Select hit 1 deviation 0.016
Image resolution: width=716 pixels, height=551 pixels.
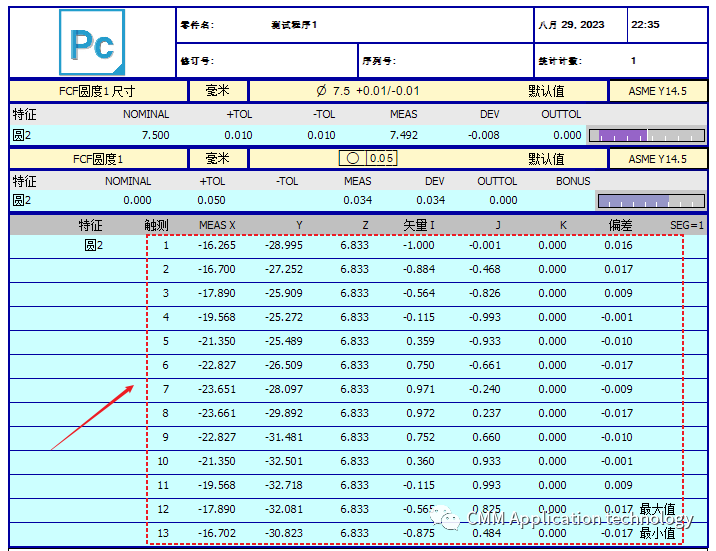618,246
